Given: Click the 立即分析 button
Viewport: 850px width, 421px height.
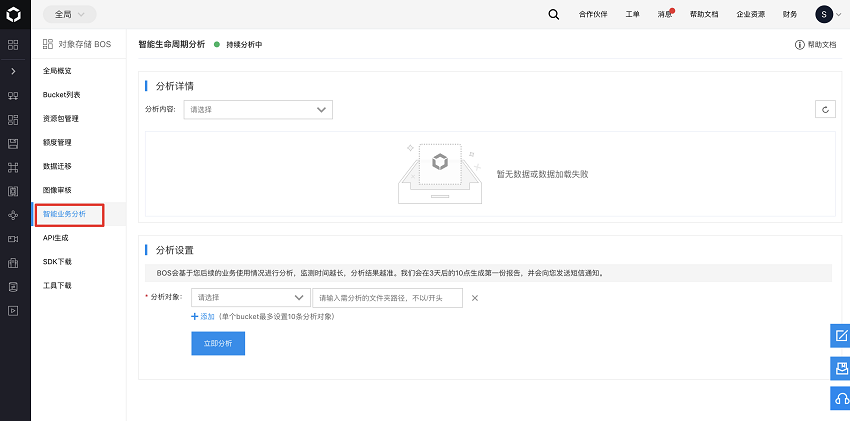Looking at the screenshot, I should (x=218, y=343).
